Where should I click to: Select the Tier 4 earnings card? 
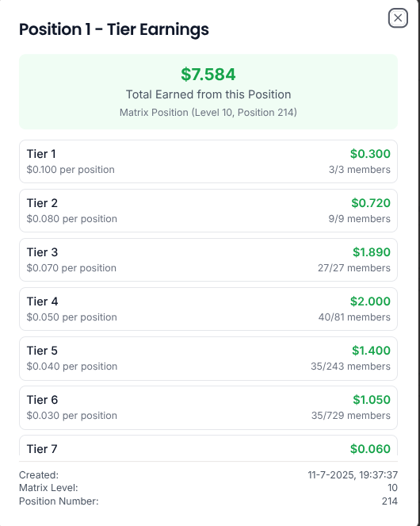tap(208, 309)
